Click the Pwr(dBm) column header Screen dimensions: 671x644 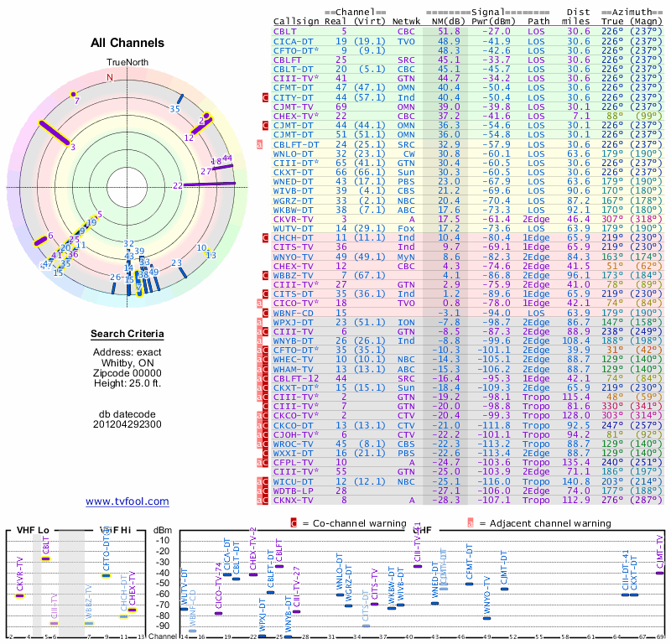coord(493,22)
